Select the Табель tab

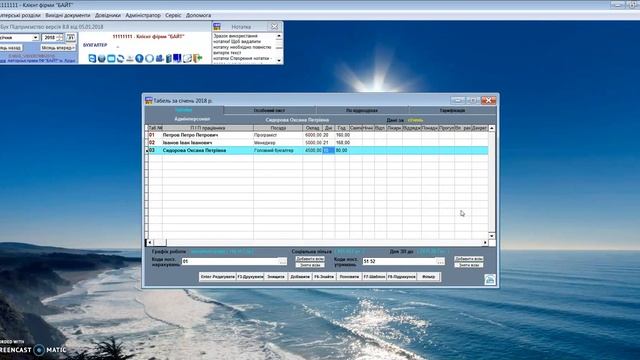coord(184,110)
